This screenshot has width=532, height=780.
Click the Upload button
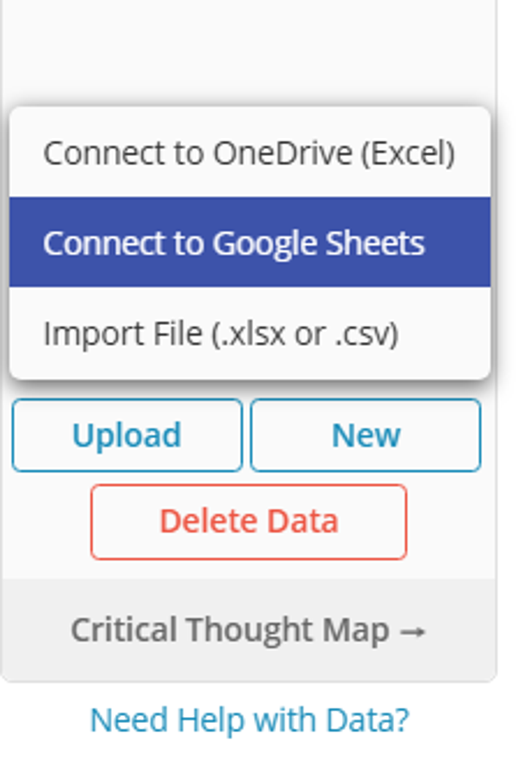click(127, 434)
